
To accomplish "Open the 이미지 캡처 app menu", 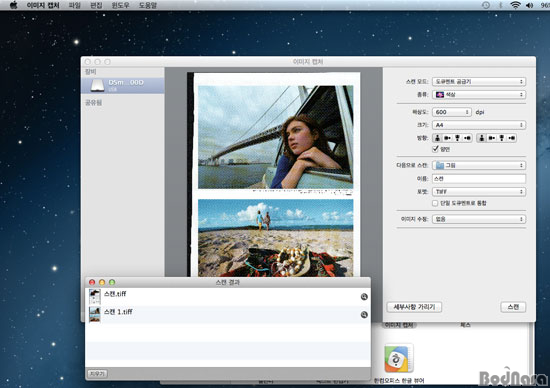I will click(43, 5).
